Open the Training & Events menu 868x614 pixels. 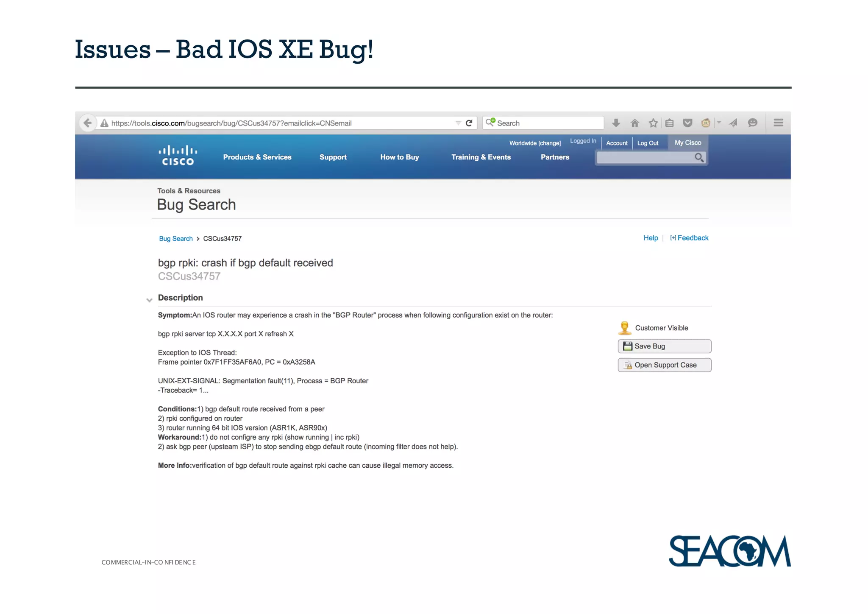481,157
